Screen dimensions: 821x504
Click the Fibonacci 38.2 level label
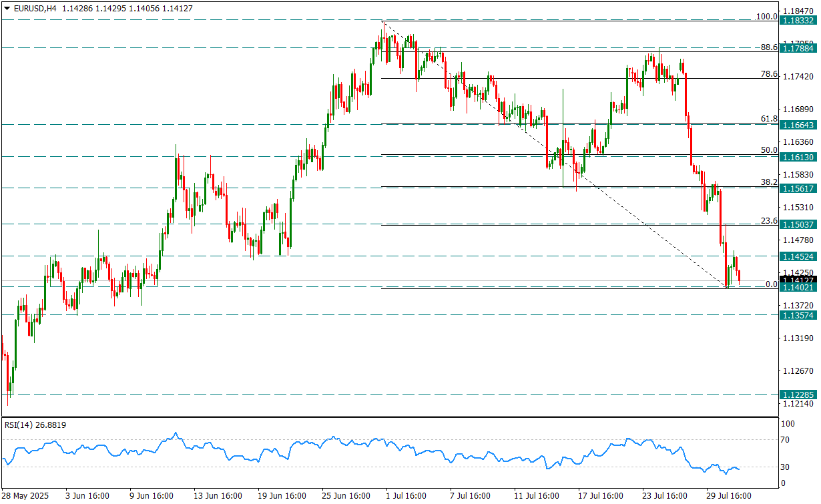click(x=770, y=182)
